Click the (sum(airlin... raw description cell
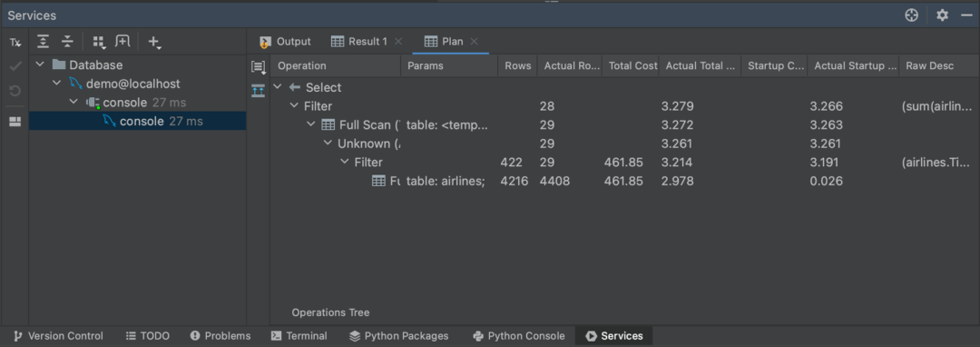Screen dimensions: 980x347 pyautogui.click(x=937, y=106)
